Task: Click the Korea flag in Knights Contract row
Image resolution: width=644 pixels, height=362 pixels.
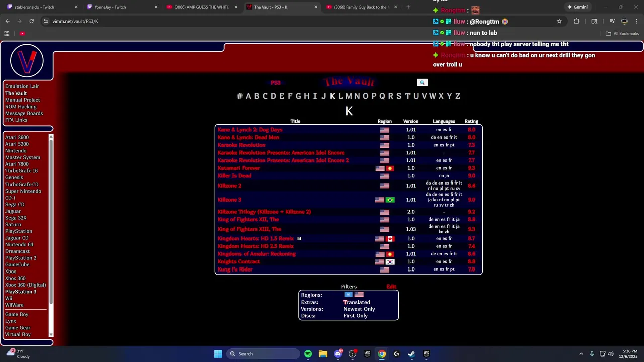Action: pos(390,262)
